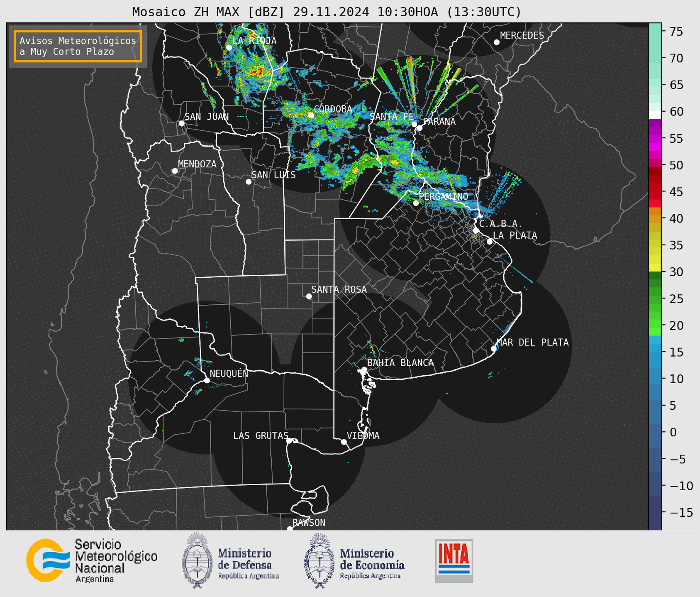
Task: Click the MAR DEL PLATA label text
Action: point(532,343)
